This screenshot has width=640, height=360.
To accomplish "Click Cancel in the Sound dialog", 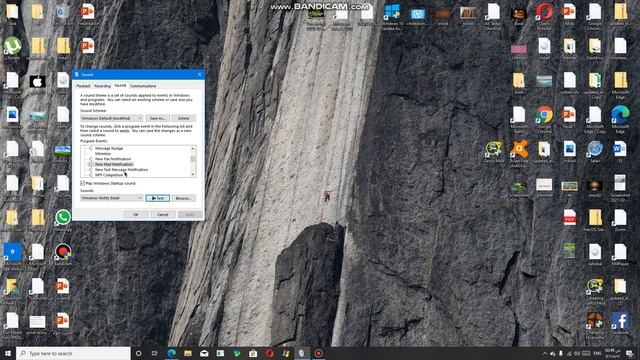I will point(163,214).
